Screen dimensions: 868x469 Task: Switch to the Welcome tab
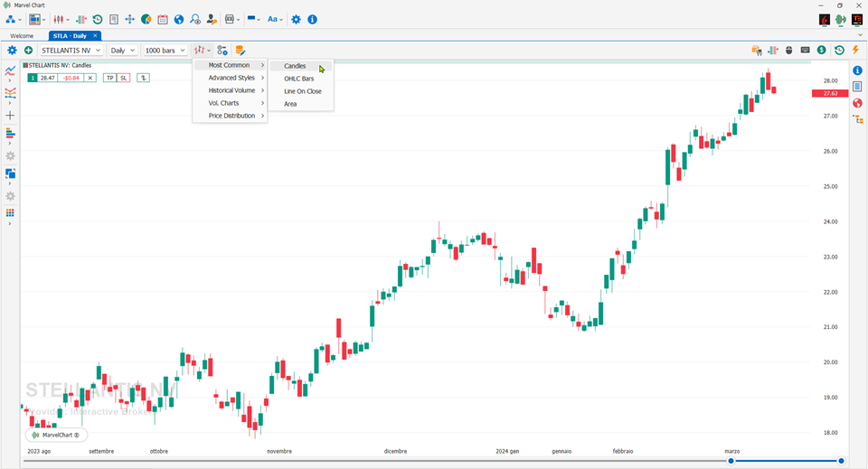(x=22, y=36)
